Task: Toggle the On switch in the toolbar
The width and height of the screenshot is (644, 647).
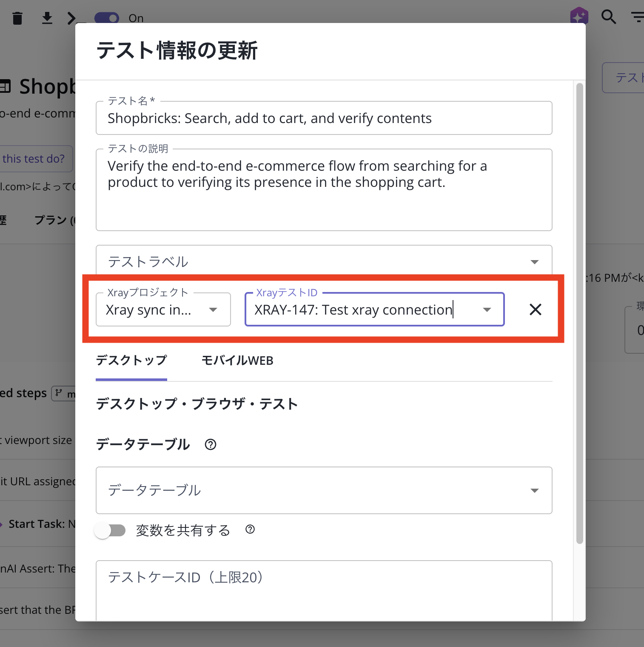Action: click(x=107, y=18)
